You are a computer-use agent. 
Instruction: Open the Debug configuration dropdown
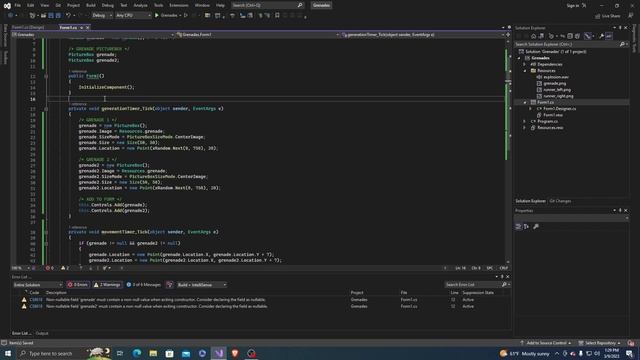coord(102,16)
